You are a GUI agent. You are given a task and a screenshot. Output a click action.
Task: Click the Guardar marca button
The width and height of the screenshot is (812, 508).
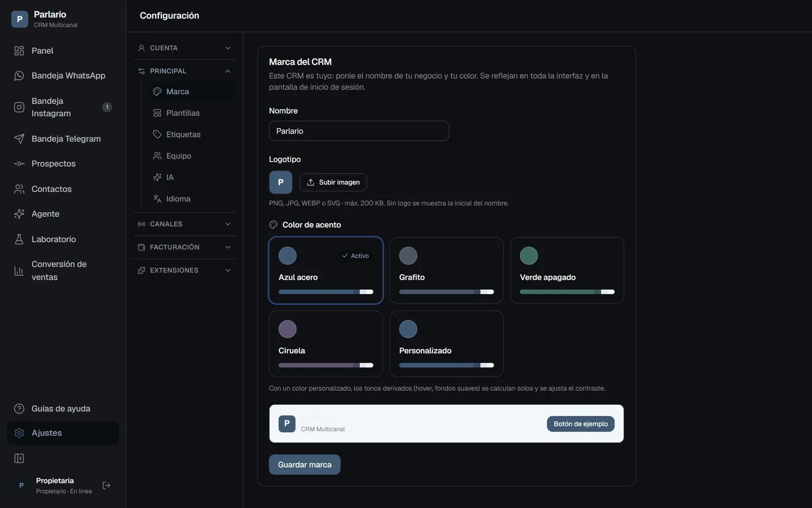coord(304,465)
